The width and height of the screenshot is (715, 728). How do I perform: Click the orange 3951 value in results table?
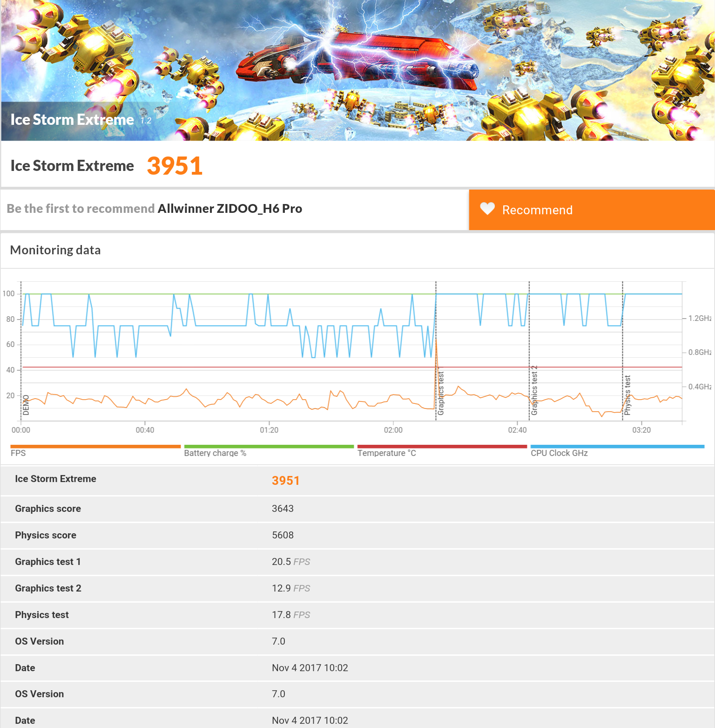pyautogui.click(x=286, y=481)
